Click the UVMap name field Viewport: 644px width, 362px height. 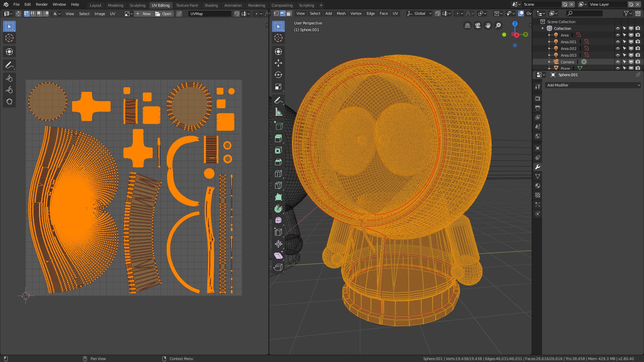click(x=209, y=14)
